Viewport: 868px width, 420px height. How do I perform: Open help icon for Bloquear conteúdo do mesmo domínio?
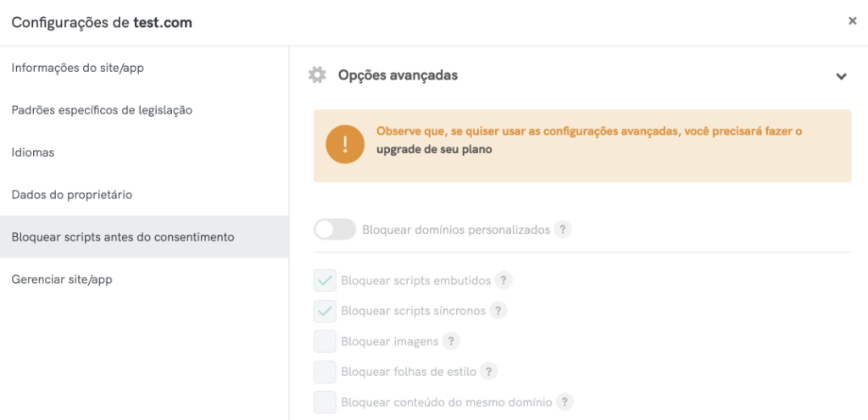[x=565, y=402]
